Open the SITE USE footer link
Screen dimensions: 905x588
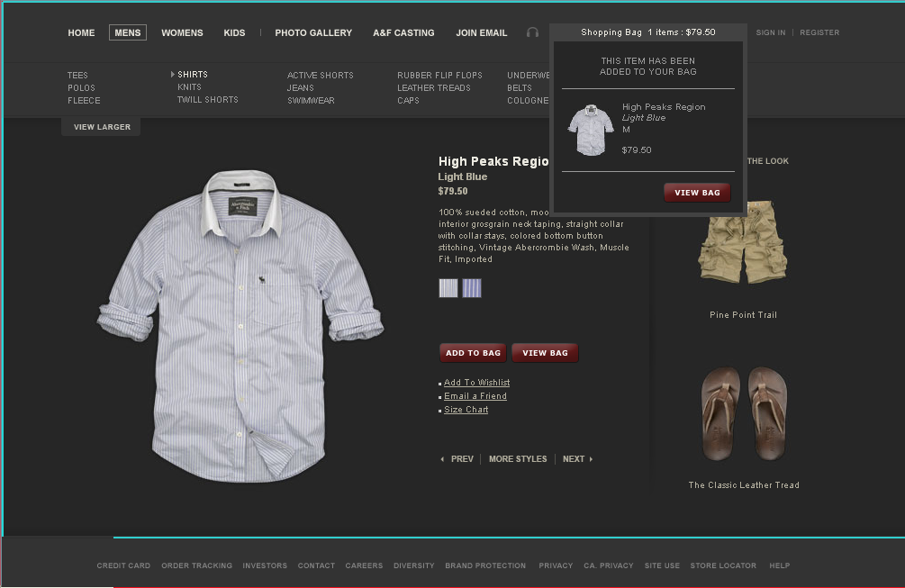[662, 566]
